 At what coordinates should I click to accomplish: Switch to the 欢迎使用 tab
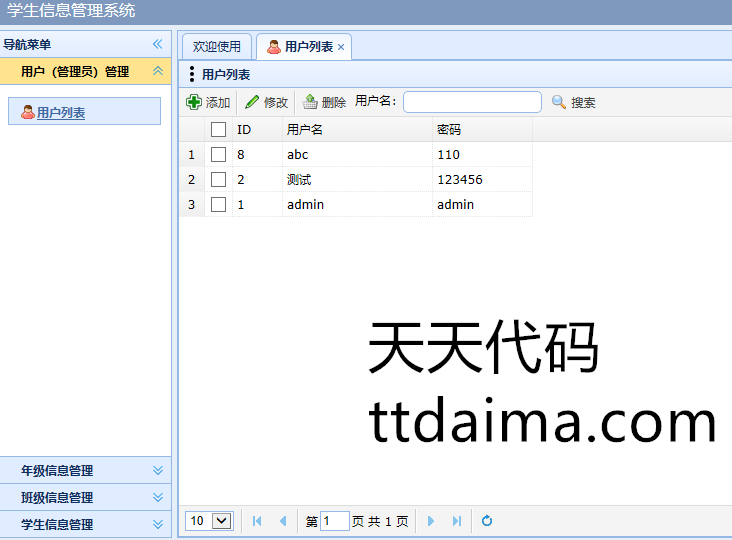point(217,47)
